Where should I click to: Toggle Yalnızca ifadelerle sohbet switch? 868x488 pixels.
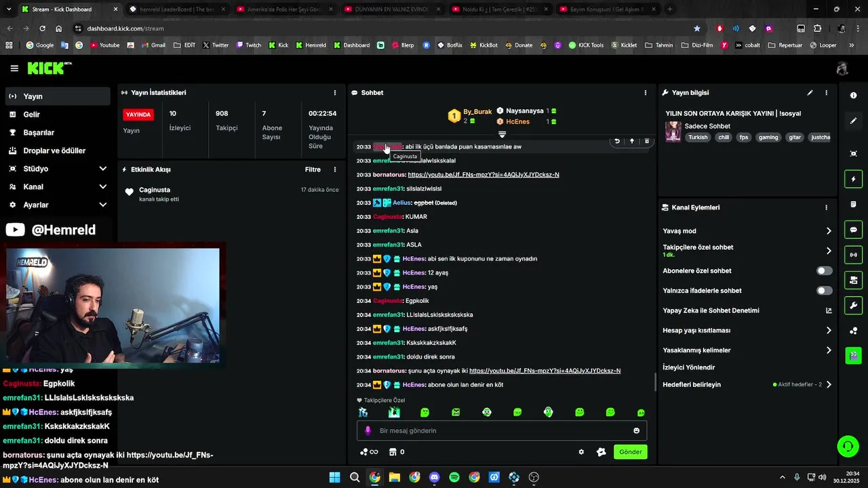coord(824,291)
